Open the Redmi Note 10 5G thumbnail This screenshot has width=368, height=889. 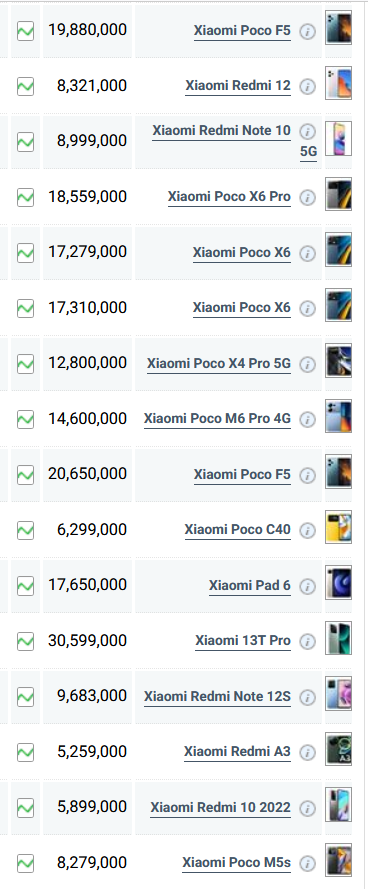[x=339, y=139]
